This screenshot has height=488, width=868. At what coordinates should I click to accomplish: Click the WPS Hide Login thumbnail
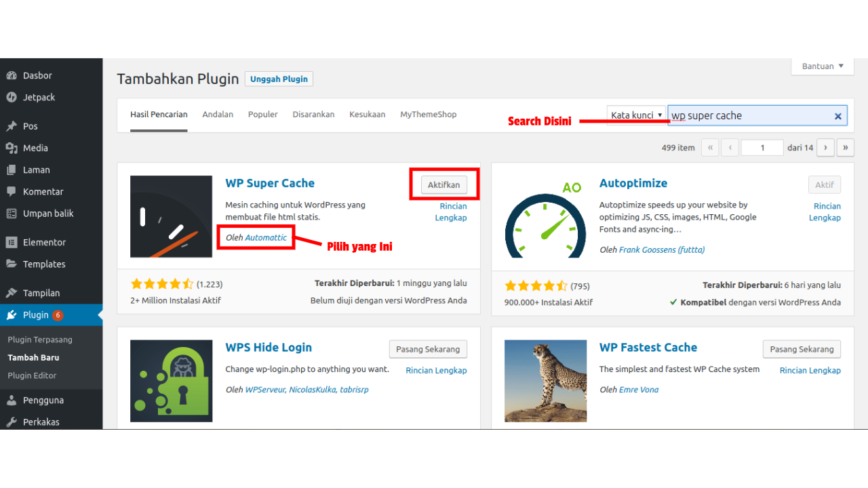click(x=171, y=381)
